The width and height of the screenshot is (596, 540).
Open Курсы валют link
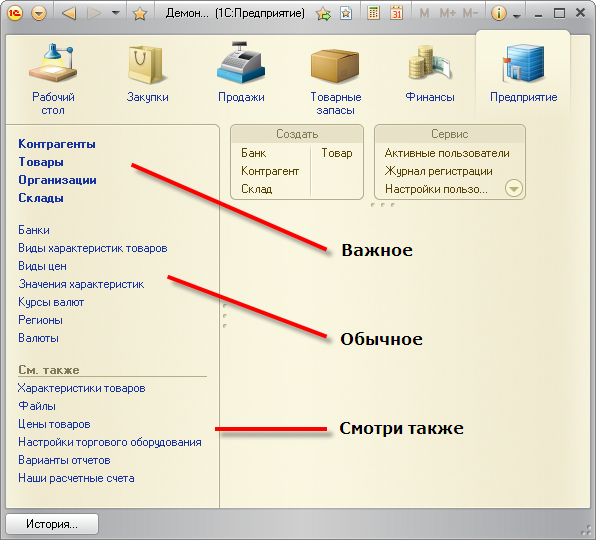tap(51, 302)
